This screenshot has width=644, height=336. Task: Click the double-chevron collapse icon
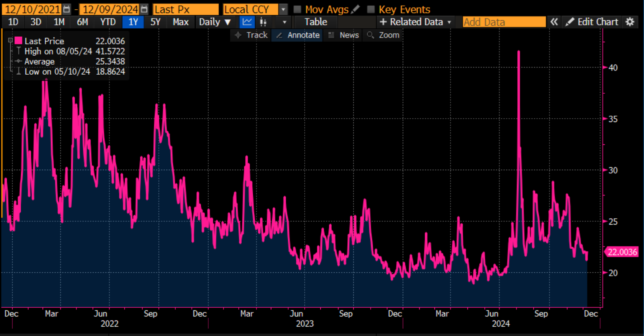(554, 22)
